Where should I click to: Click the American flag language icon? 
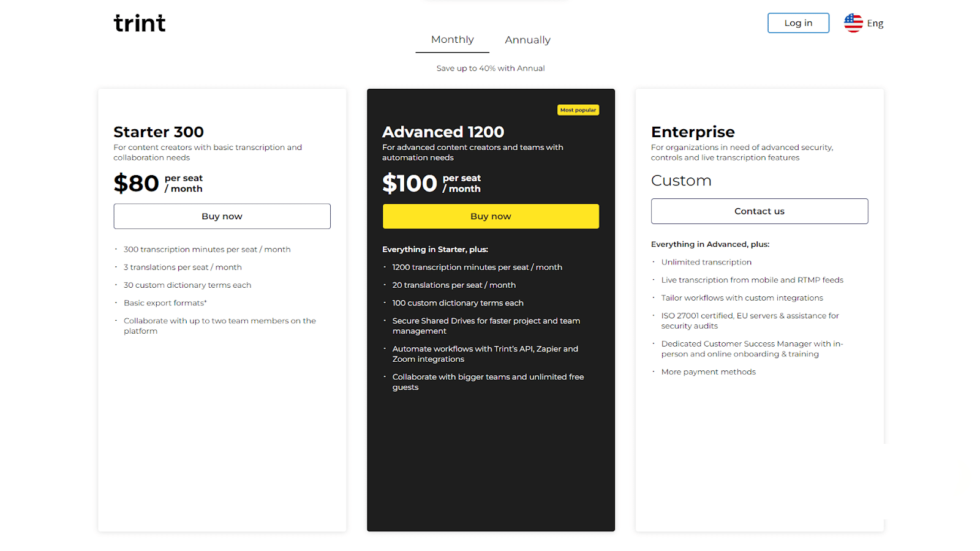pos(851,23)
